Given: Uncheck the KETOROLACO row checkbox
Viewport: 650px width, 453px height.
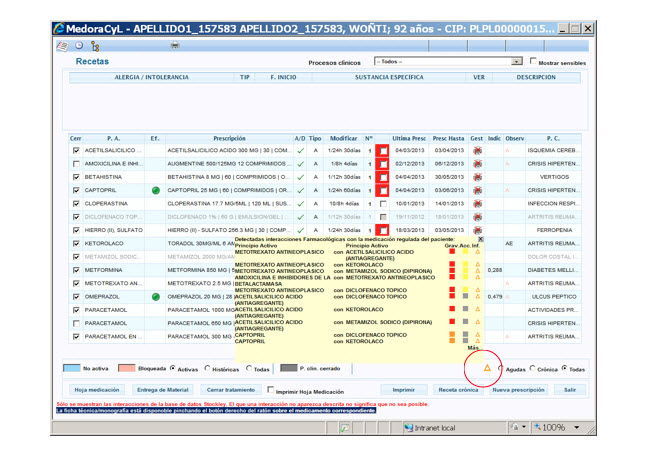Looking at the screenshot, I should [x=76, y=243].
